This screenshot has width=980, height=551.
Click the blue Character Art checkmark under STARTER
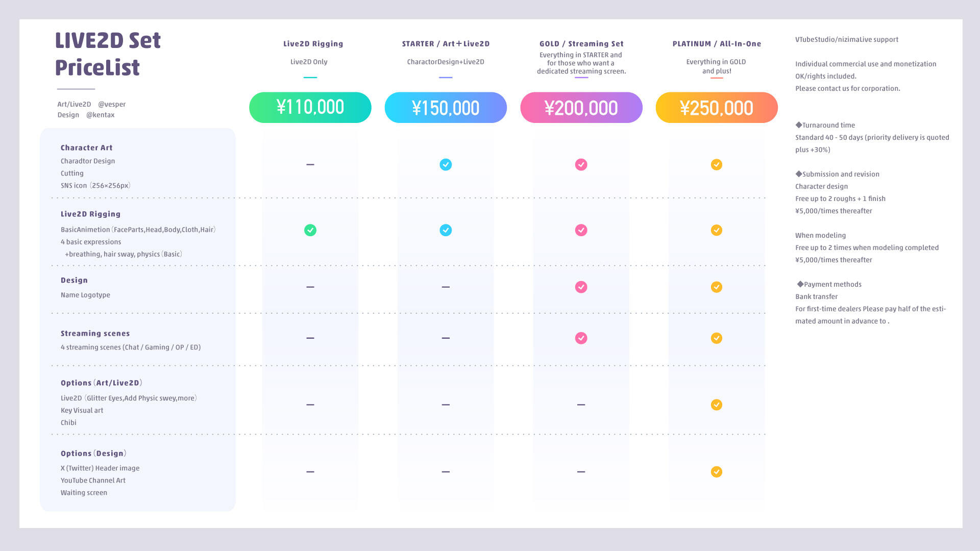click(446, 164)
